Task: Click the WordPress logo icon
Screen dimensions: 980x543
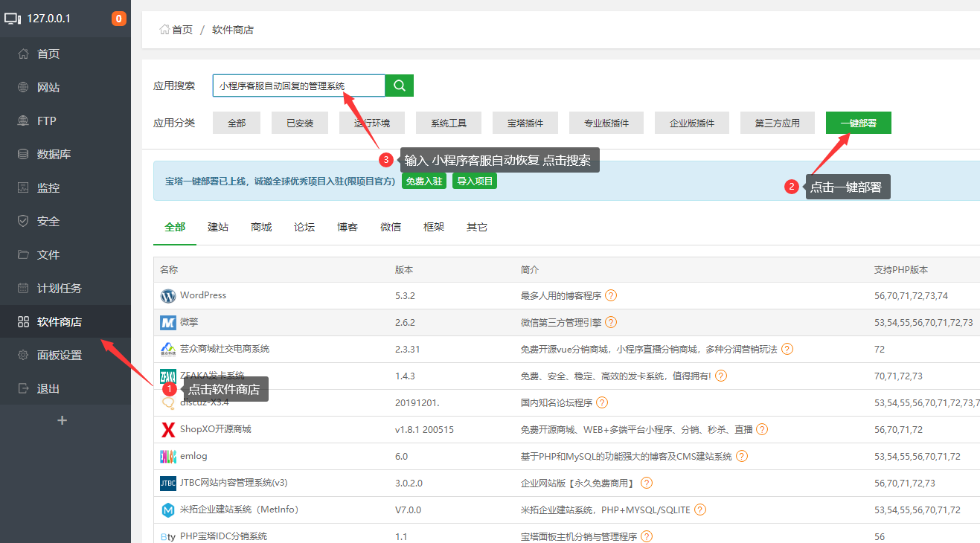Action: [168, 296]
